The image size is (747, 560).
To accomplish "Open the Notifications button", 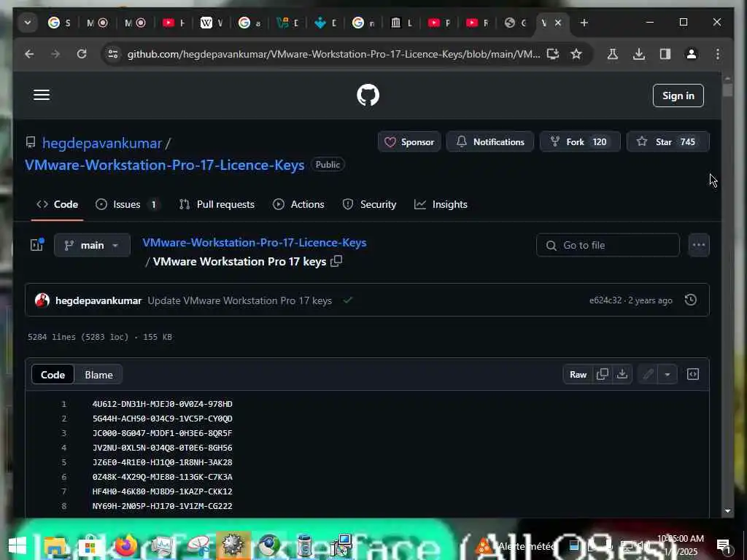I will (x=489, y=142).
